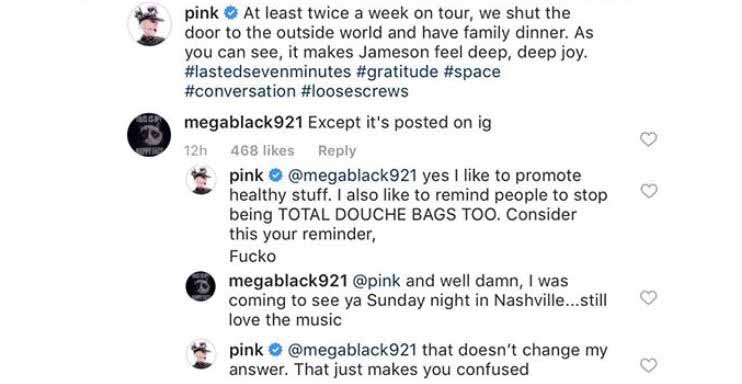Click the megablack921 username on the first comment

pyautogui.click(x=243, y=123)
